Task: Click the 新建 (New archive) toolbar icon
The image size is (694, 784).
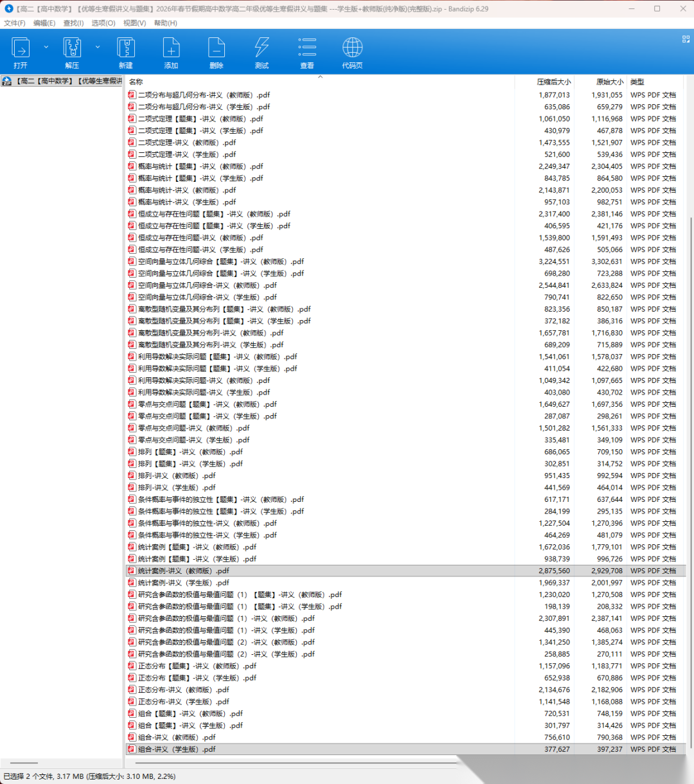Action: tap(126, 51)
